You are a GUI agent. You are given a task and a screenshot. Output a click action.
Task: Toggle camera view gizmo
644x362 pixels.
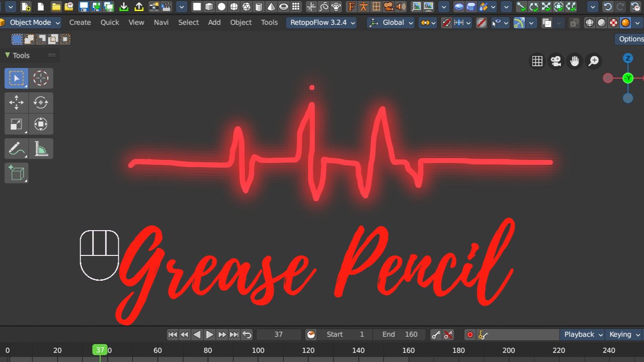point(556,61)
